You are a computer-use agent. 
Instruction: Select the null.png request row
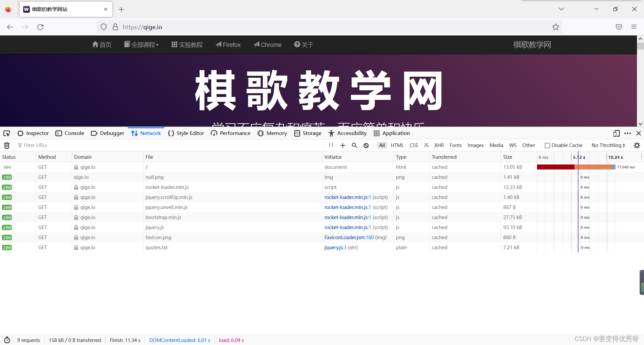(x=322, y=177)
